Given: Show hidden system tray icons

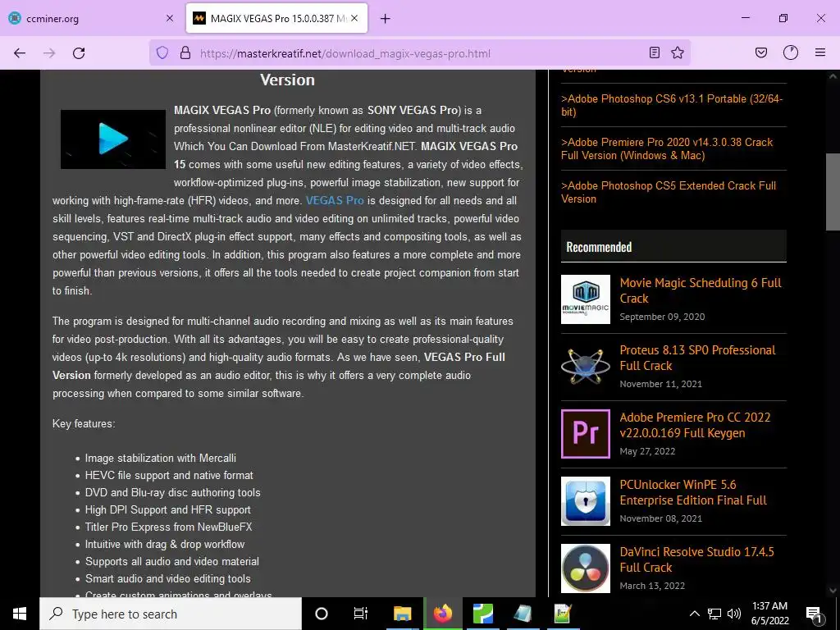Looking at the screenshot, I should click(694, 614).
